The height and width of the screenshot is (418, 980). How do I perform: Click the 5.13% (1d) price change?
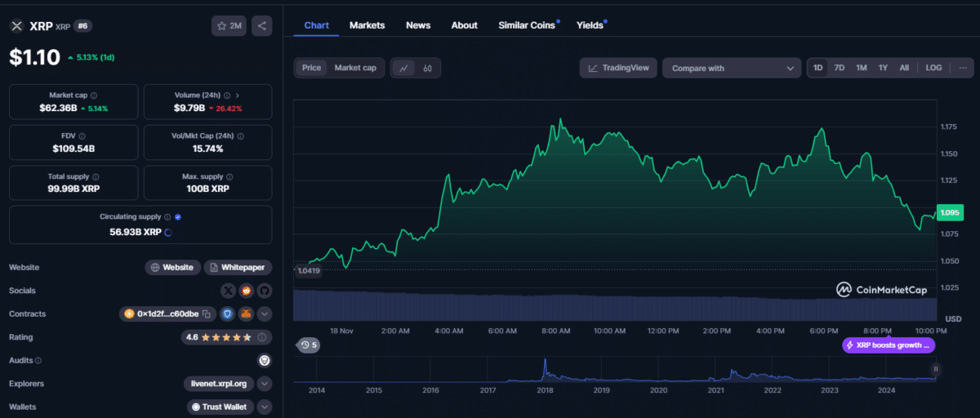coord(96,58)
